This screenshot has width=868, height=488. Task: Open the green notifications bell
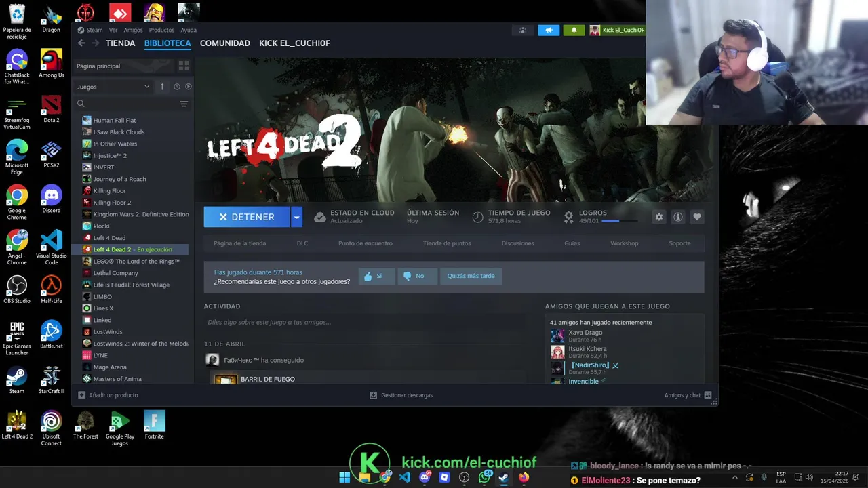point(574,30)
